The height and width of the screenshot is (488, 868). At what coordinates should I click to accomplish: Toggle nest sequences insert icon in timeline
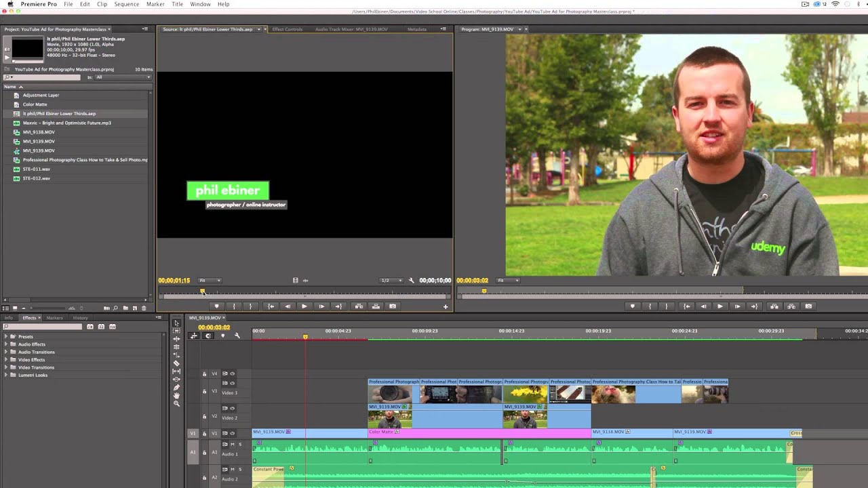click(x=194, y=335)
